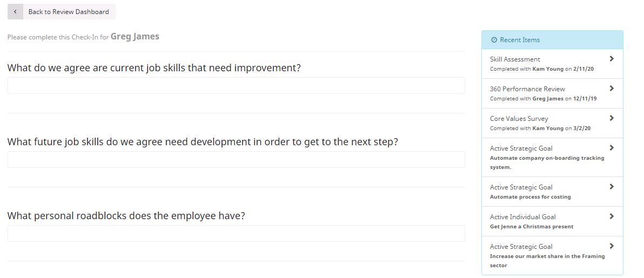This screenshot has height=278, width=644.
Task: Open chevron for Automate process for costing
Action: click(x=612, y=186)
